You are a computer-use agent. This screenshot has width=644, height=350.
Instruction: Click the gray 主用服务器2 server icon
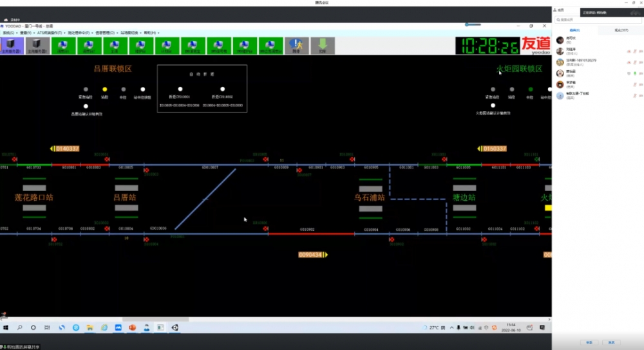click(38, 45)
